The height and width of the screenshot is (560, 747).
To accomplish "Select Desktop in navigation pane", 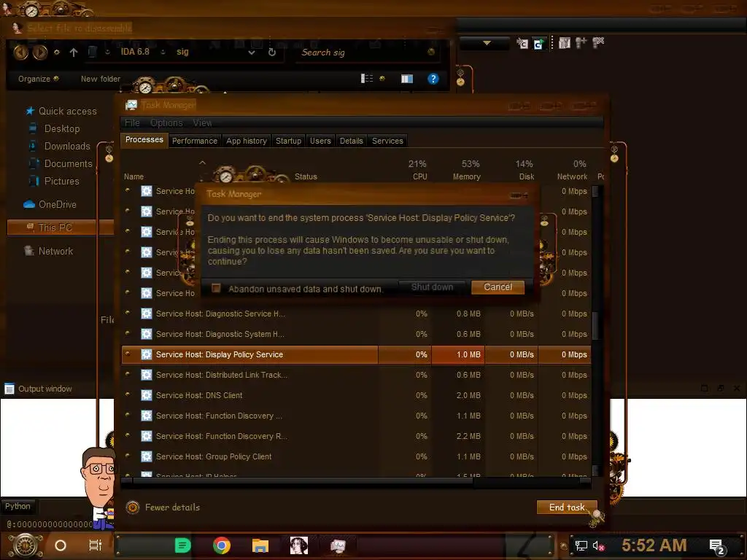I will click(62, 128).
